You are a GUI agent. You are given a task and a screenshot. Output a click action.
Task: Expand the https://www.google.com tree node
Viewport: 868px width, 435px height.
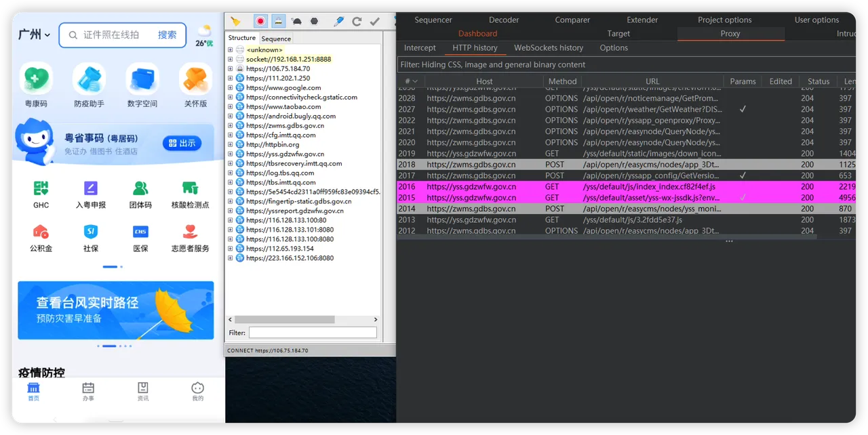point(231,88)
